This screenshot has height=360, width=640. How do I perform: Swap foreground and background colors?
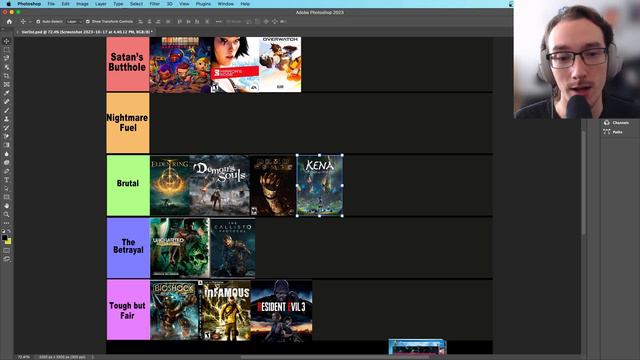(9, 231)
